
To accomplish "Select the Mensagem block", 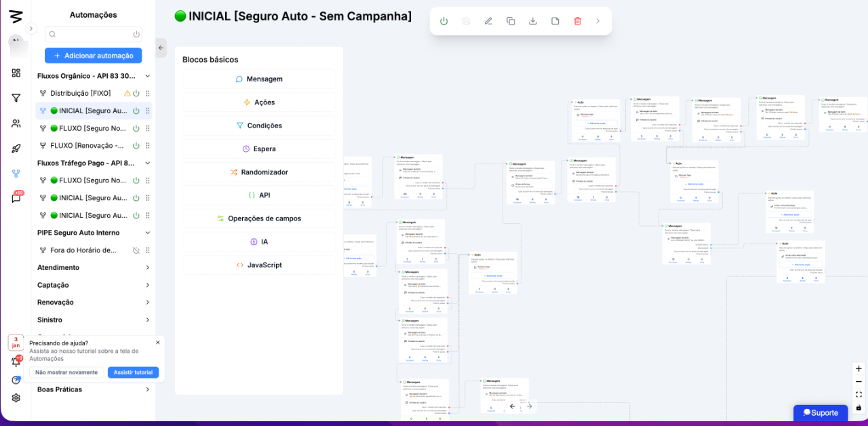I will click(x=259, y=79).
